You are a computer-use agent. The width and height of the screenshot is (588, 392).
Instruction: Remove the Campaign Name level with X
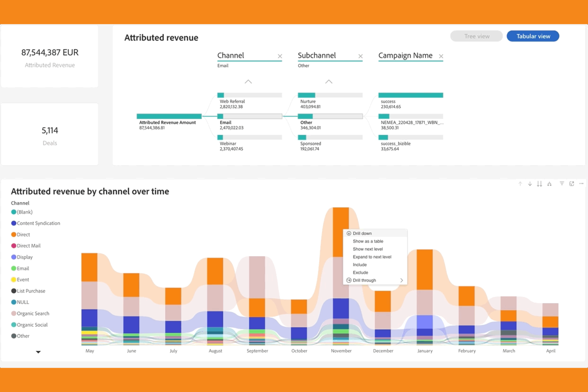pyautogui.click(x=441, y=56)
